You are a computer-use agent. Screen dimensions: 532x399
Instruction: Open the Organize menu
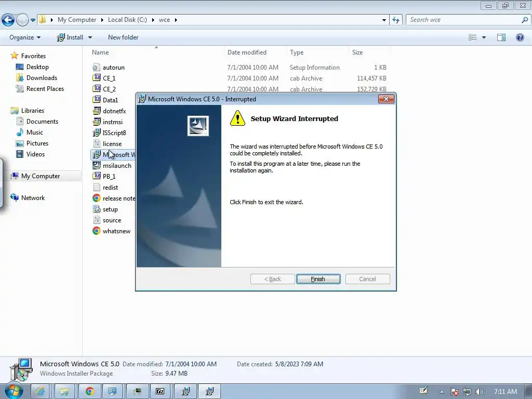coord(25,37)
